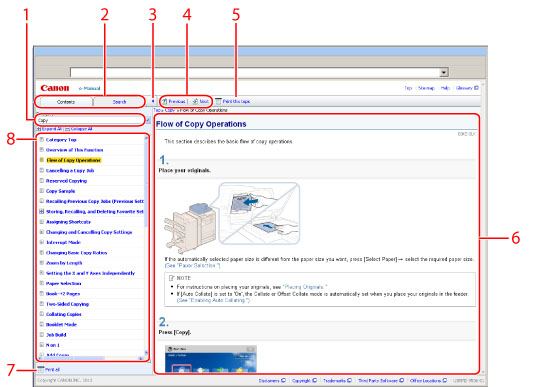
Task: Click Print all at panel bottom
Action: tap(53, 369)
